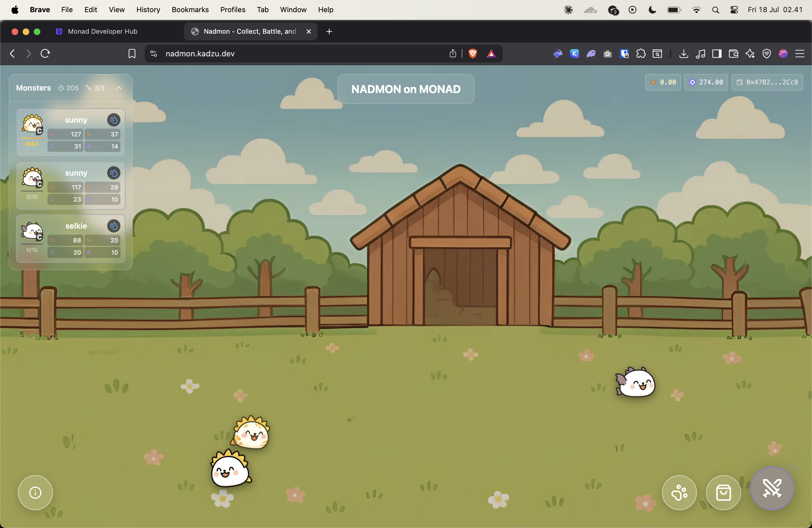Open Spotlight search in menu bar
812x528 pixels.
(716, 10)
